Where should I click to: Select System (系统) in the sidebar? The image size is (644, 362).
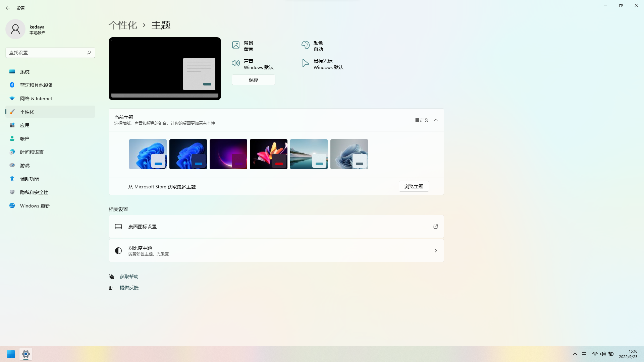(25, 72)
